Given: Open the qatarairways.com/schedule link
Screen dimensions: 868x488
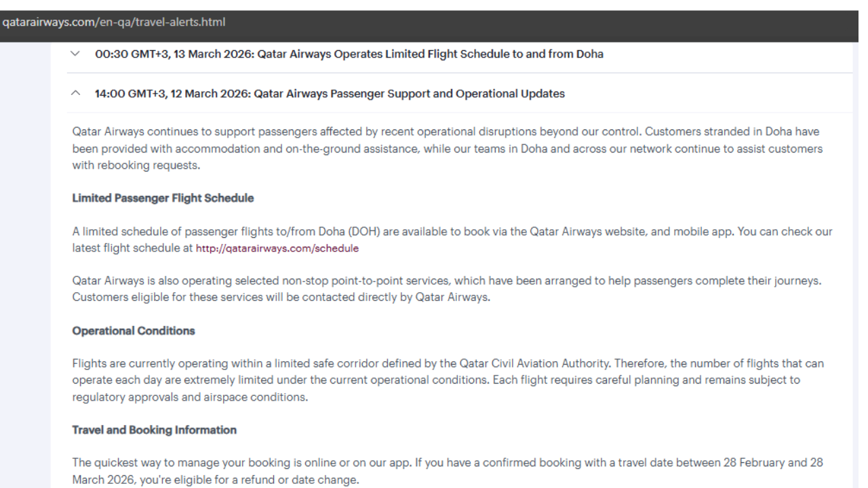Looking at the screenshot, I should click(x=277, y=249).
